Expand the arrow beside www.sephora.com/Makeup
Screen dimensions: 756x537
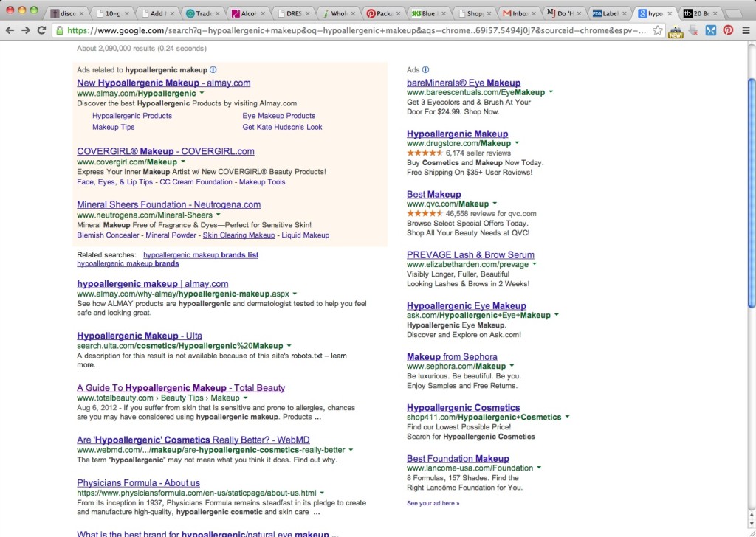point(512,366)
